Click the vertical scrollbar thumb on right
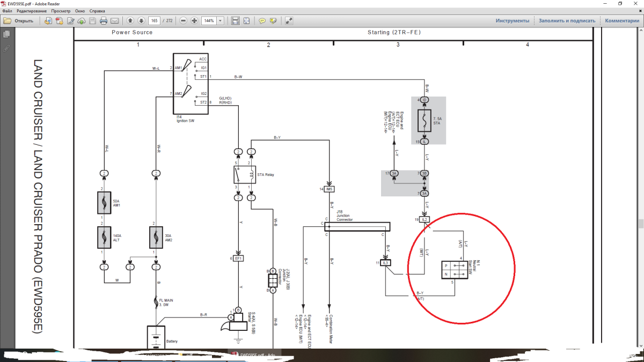Image resolution: width=644 pixels, height=362 pixels. point(641,224)
